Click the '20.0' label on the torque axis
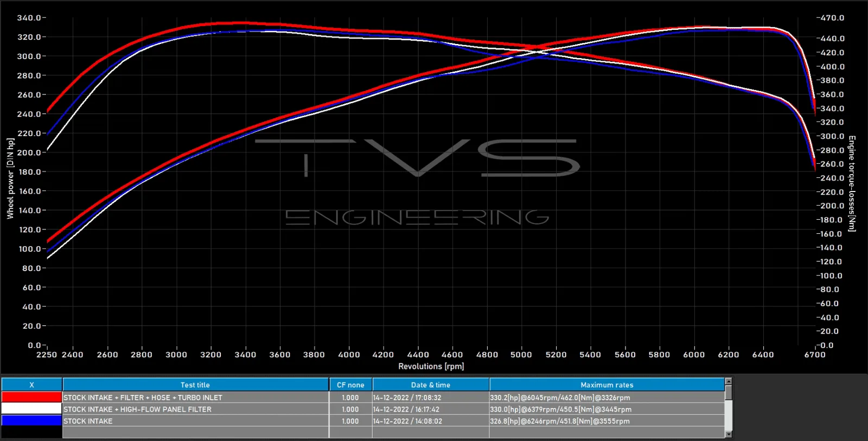The width and height of the screenshot is (868, 441). tap(829, 331)
